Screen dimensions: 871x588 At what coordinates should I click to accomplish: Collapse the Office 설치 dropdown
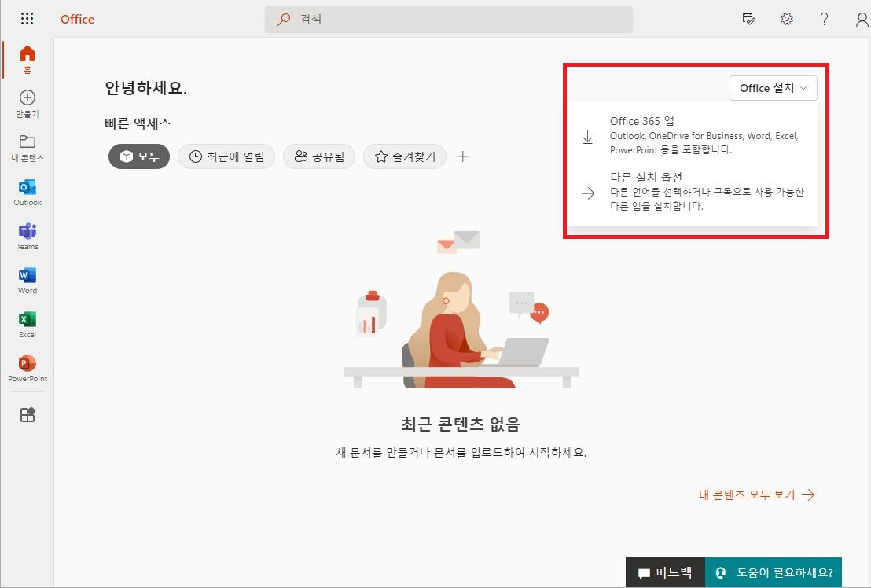(773, 88)
